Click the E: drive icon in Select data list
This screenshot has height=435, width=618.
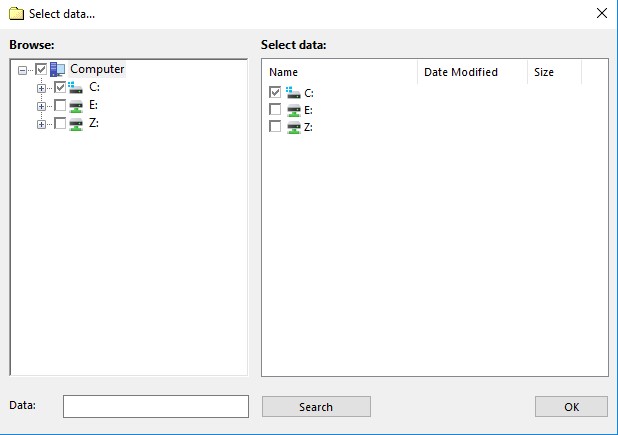pos(294,110)
